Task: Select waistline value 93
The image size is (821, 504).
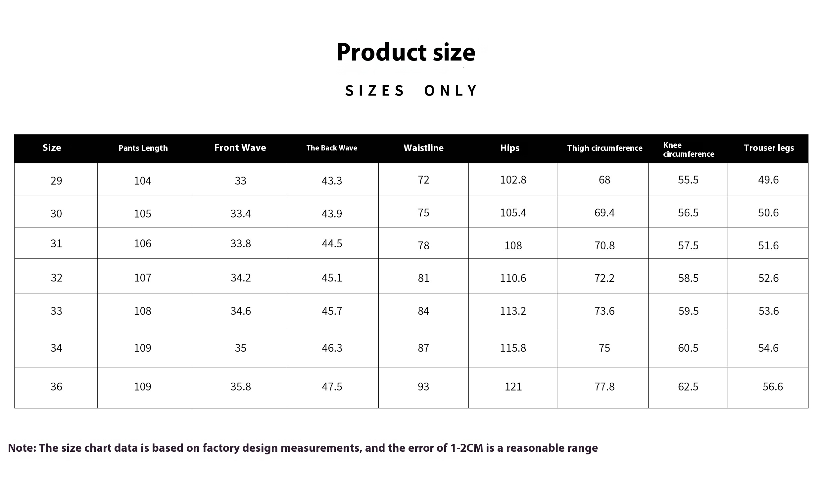Action: pyautogui.click(x=424, y=387)
